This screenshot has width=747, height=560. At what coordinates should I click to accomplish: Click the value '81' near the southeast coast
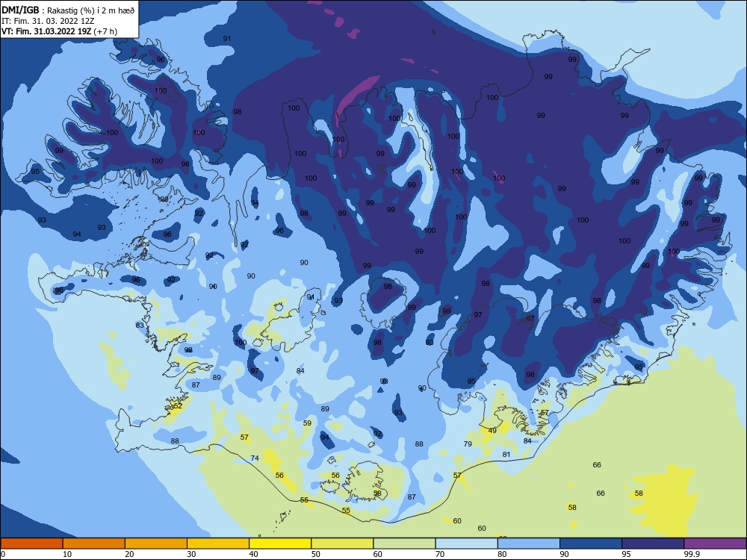(506, 454)
